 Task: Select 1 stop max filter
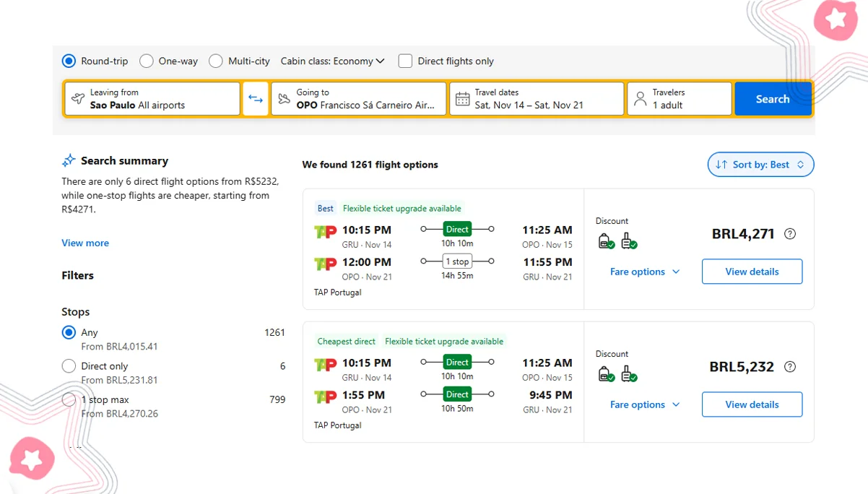click(x=69, y=399)
